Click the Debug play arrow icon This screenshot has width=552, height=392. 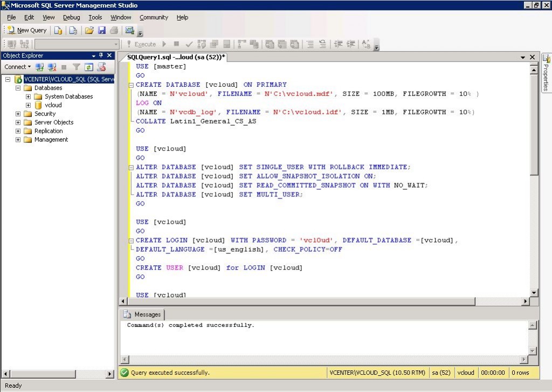click(164, 44)
